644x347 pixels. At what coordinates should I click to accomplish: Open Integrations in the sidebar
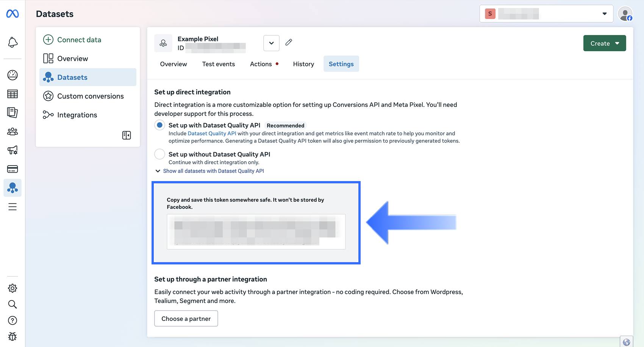tap(88, 115)
